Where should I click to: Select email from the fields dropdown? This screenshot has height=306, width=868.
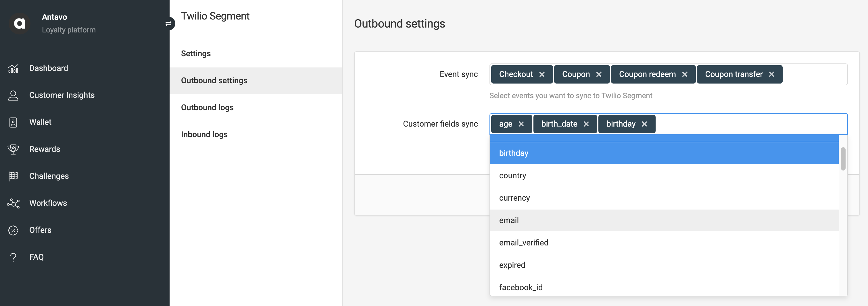[x=509, y=220]
